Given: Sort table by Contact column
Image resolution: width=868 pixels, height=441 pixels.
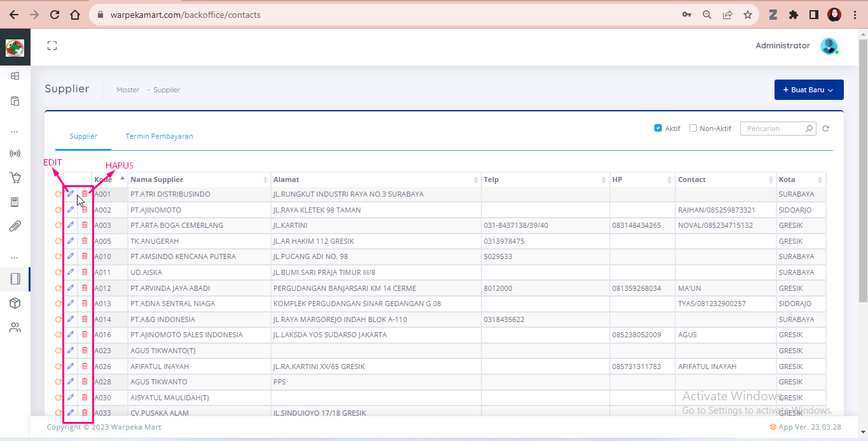Looking at the screenshot, I should click(726, 179).
